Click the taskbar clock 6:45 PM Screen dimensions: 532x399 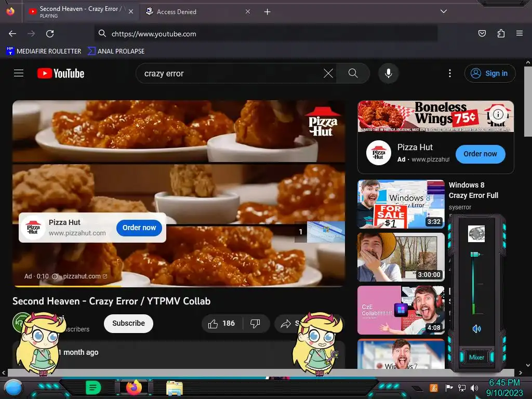(x=504, y=382)
